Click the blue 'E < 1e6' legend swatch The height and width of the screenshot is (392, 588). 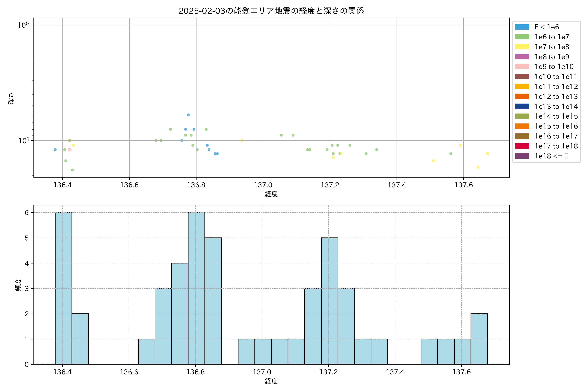pyautogui.click(x=522, y=27)
